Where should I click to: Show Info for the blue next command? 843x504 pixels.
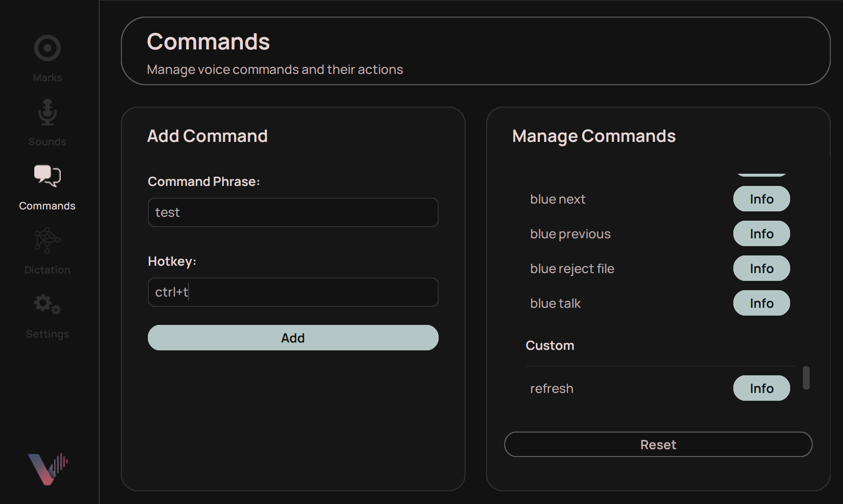[761, 199]
